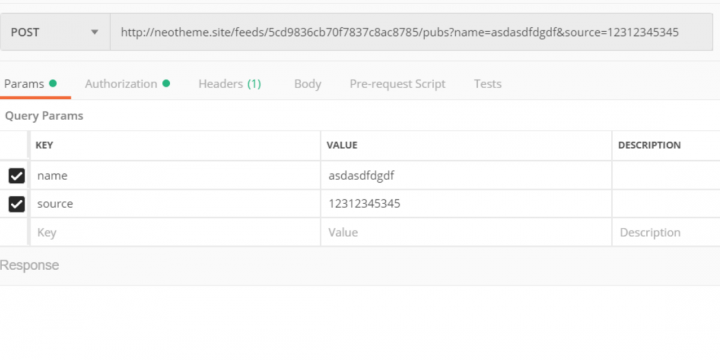720x360 pixels.
Task: Switch to the Body tab
Action: pos(308,84)
